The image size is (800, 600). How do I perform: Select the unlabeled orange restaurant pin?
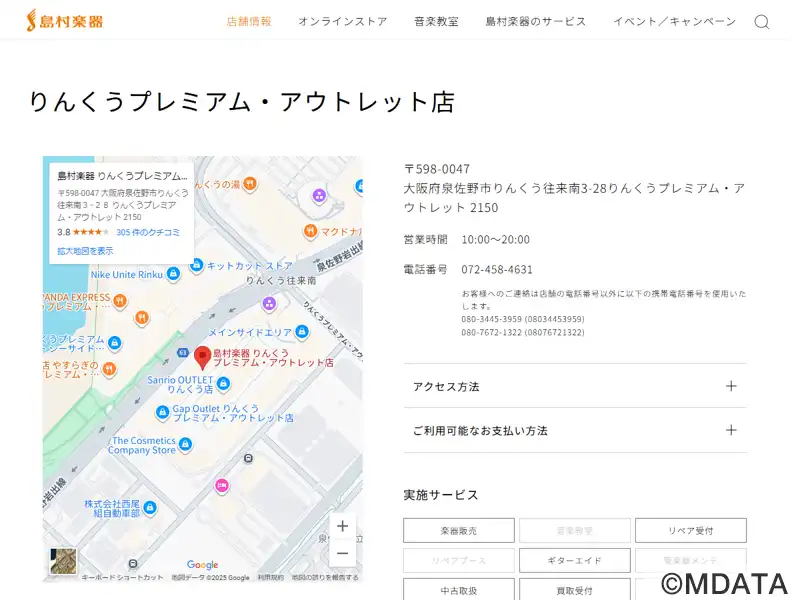point(142,318)
